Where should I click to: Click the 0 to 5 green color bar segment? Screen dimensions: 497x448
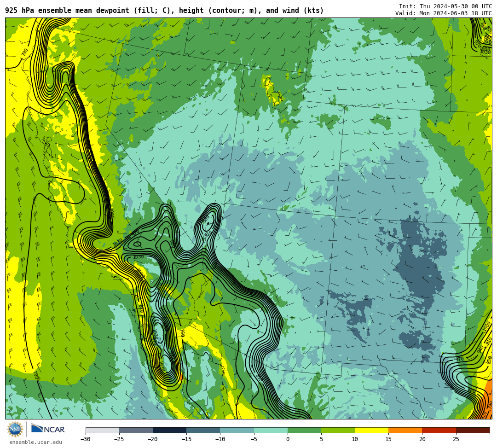[x=304, y=430]
